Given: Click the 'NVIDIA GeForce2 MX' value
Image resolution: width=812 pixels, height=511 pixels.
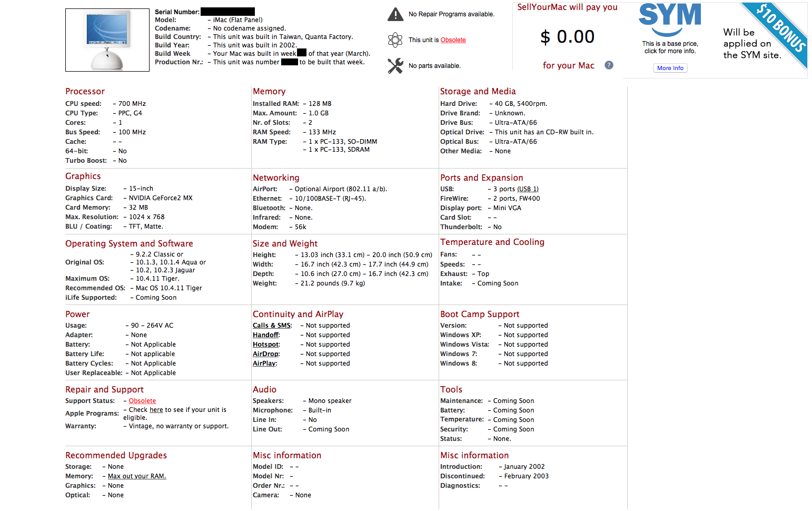Looking at the screenshot, I should [x=161, y=198].
